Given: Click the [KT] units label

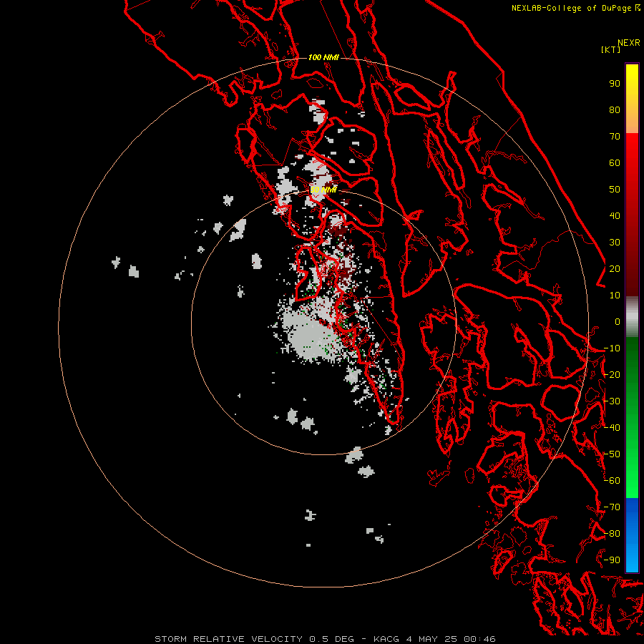Looking at the screenshot, I should pos(611,49).
